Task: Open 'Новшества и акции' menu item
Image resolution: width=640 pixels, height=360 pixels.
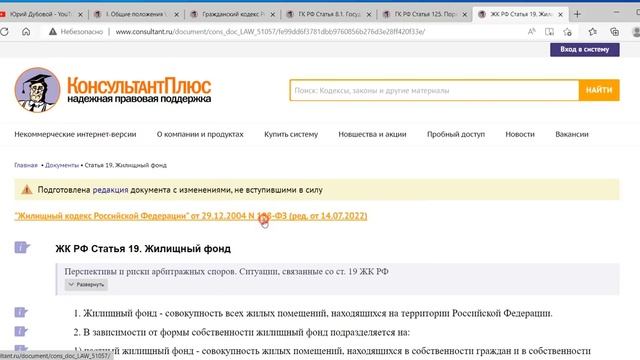Action: pos(372,134)
